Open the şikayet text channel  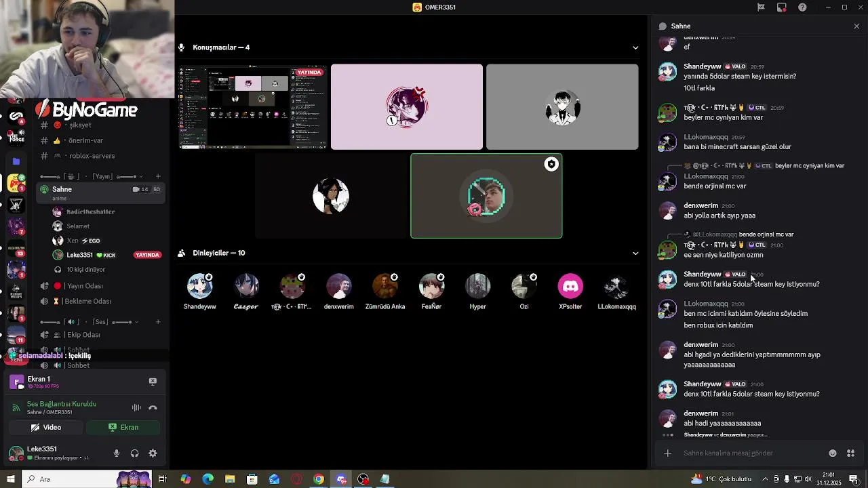point(102,125)
